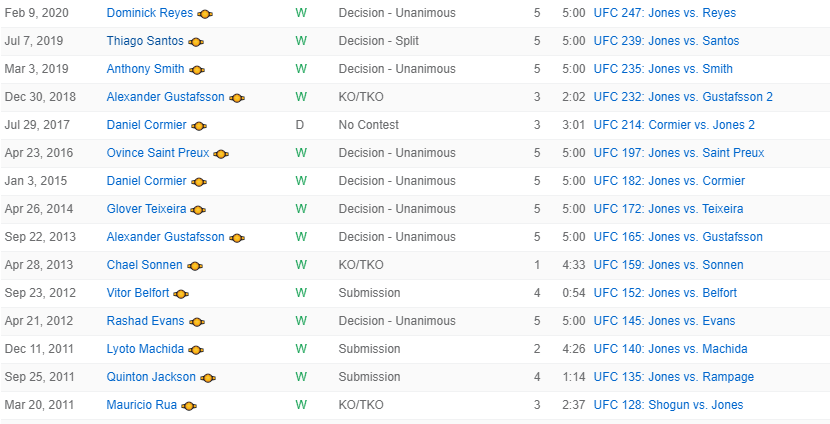Click the No Contest result text
The width and height of the screenshot is (830, 424).
click(x=369, y=125)
